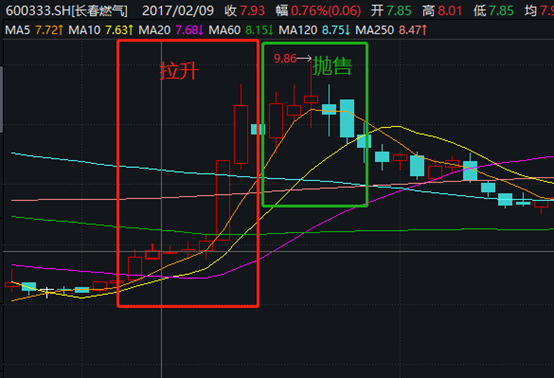The image size is (554, 378).
Task: Click the date 2017/02/09 in header
Action: [178, 11]
